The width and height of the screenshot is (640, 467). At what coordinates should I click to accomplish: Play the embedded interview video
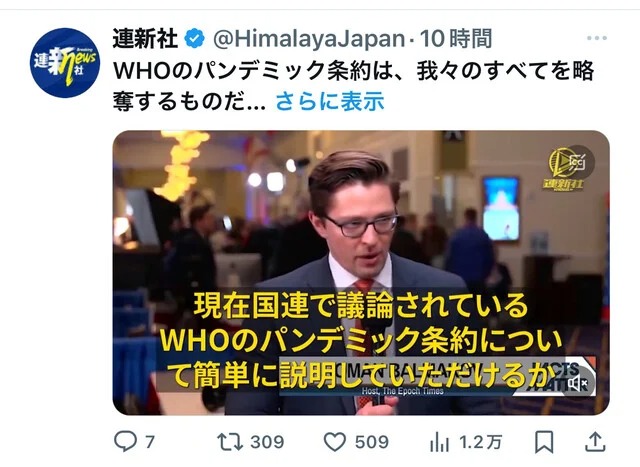coord(361,273)
